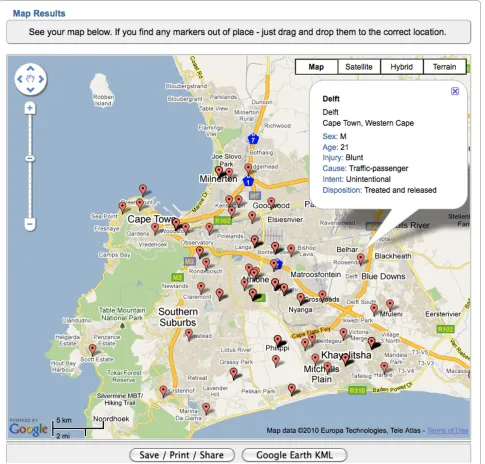Select the marker at Philippi

click(278, 340)
